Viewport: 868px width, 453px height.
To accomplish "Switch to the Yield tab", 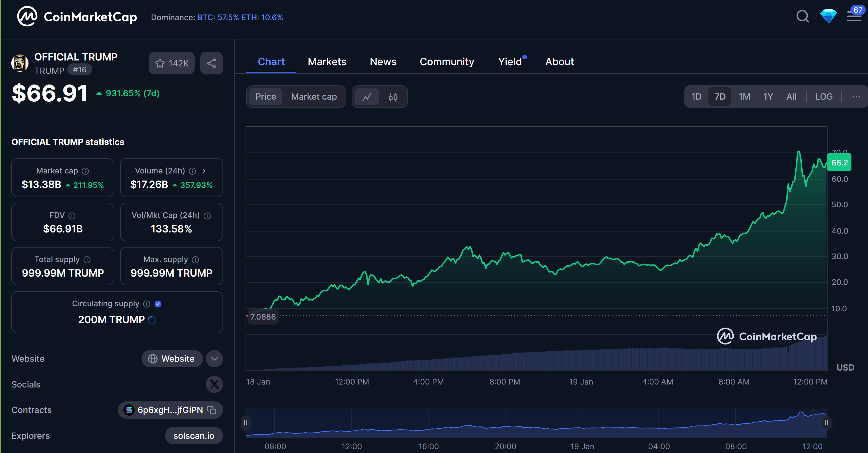I will [510, 62].
